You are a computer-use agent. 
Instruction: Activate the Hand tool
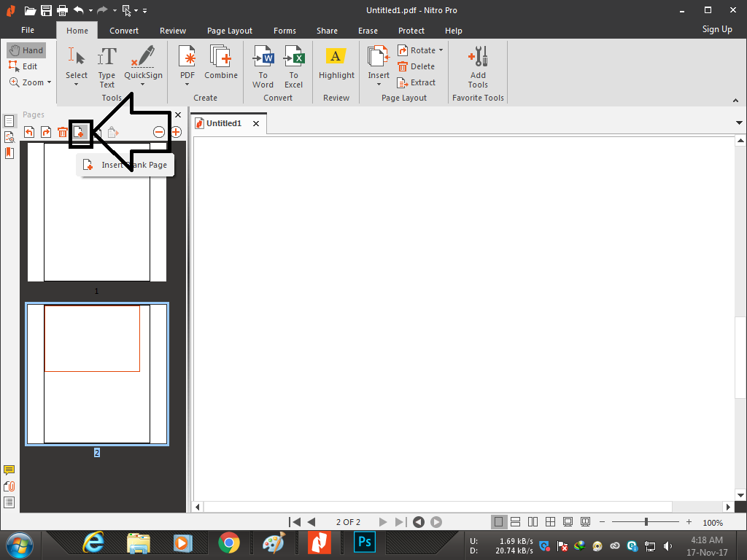27,50
